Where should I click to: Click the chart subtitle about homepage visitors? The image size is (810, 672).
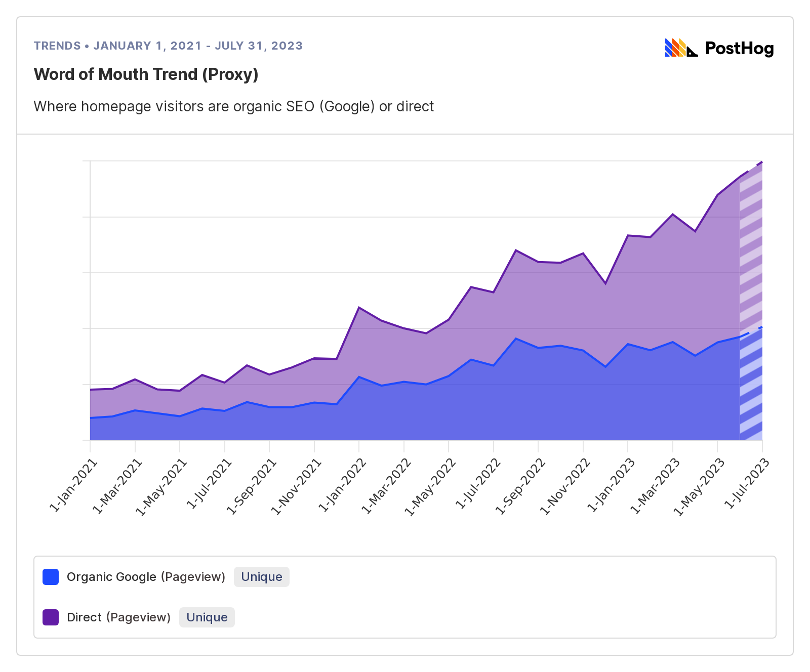pyautogui.click(x=233, y=106)
